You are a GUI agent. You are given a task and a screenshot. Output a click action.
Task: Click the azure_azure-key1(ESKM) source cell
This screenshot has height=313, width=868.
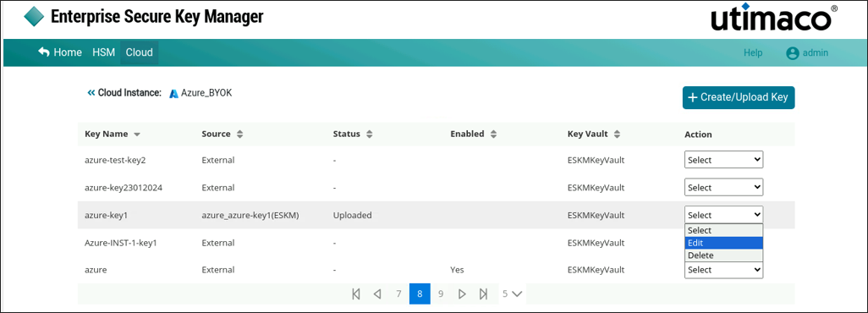(x=250, y=215)
